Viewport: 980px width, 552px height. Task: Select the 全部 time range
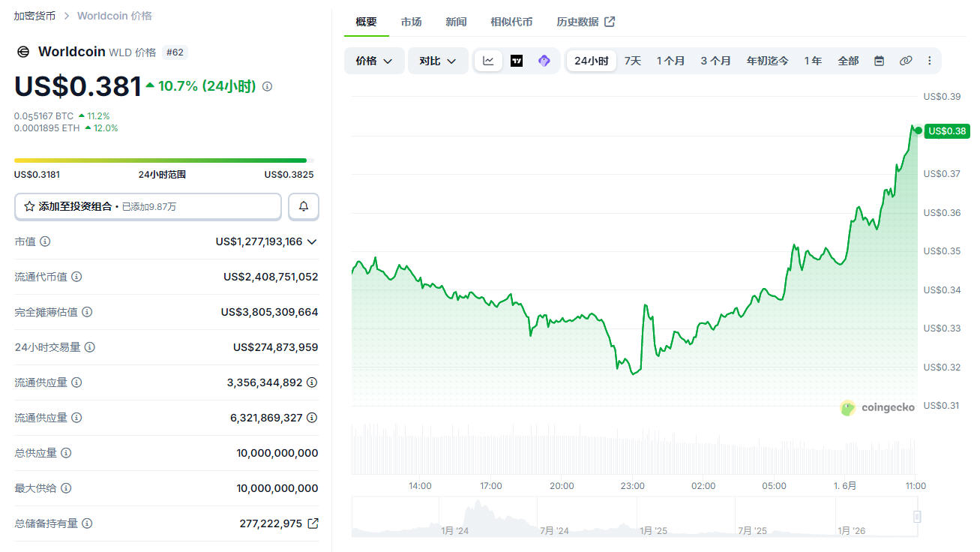(x=848, y=61)
